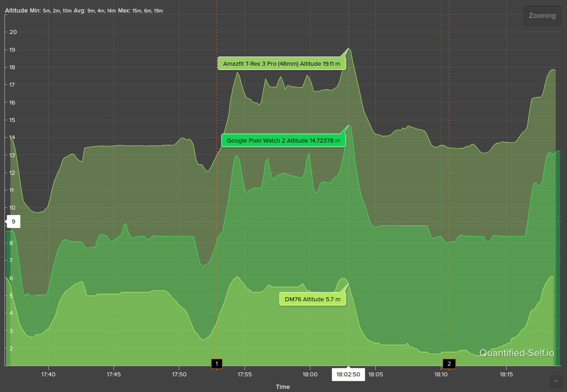
Task: Click the 18:10 tick on the time axis
Action: (x=441, y=374)
